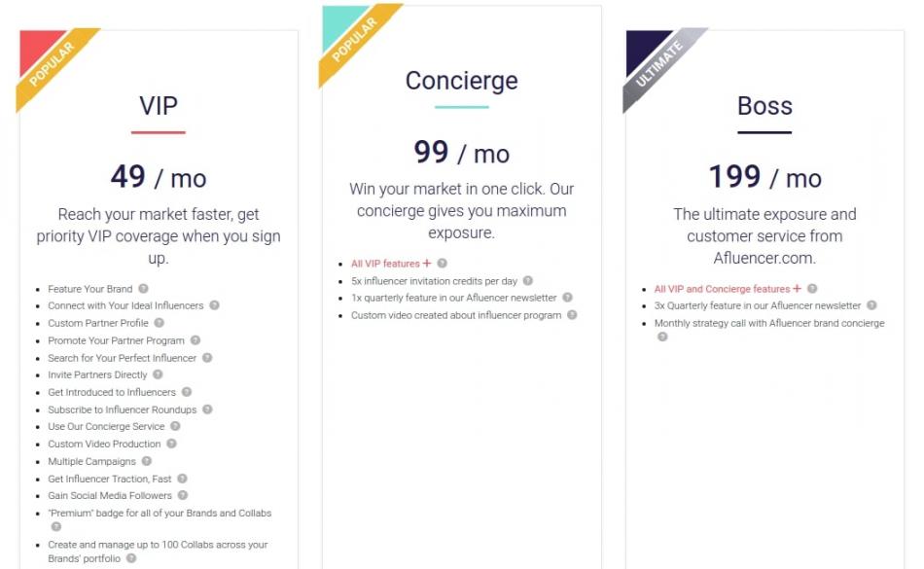
Task: Expand All VIP features in Concierge plan
Action: click(x=427, y=264)
